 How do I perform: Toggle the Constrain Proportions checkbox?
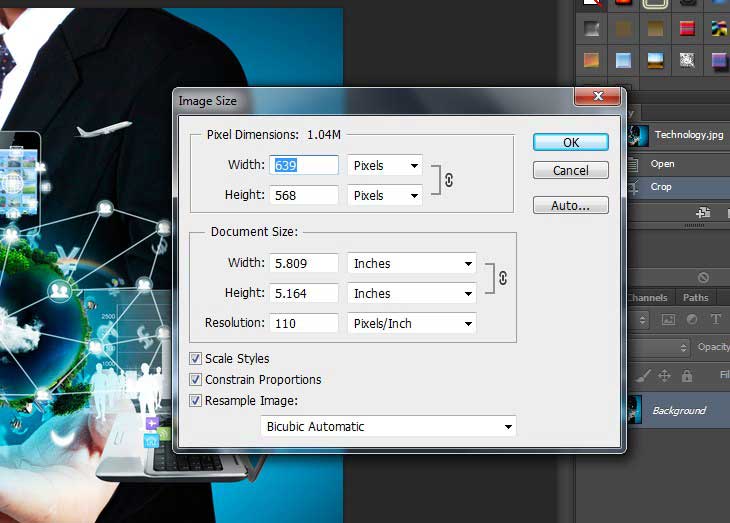click(x=196, y=379)
